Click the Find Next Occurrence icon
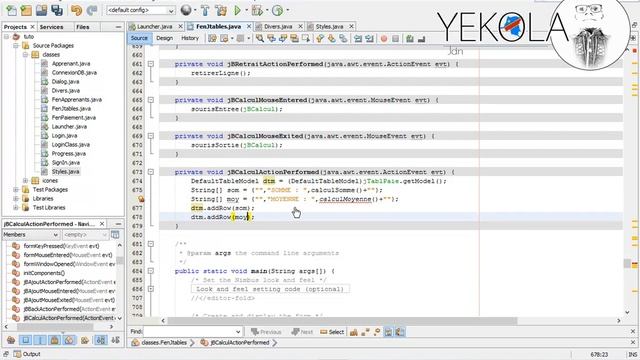Screen dimensions: 640x360 (282, 38)
